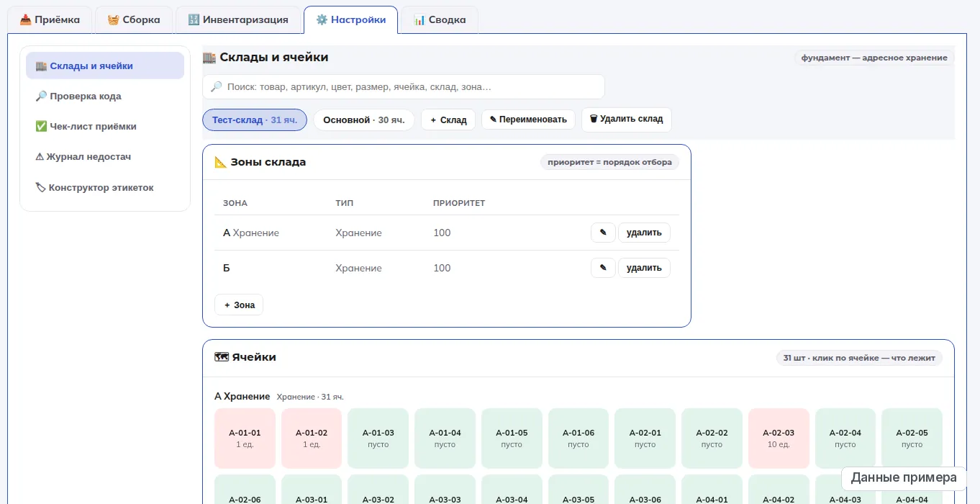Viewport: 980px width, 504px height.
Task: Click the Данные примера button
Action: tap(904, 477)
